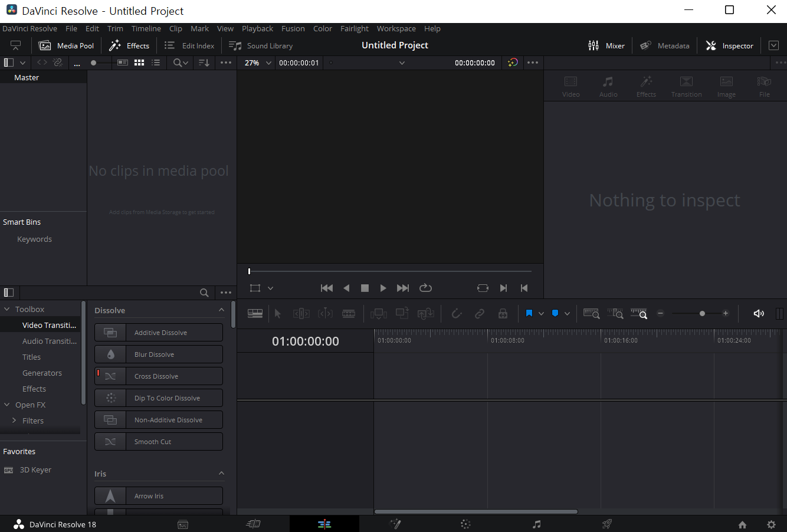
Task: Open media pool sort options
Action: [204, 63]
